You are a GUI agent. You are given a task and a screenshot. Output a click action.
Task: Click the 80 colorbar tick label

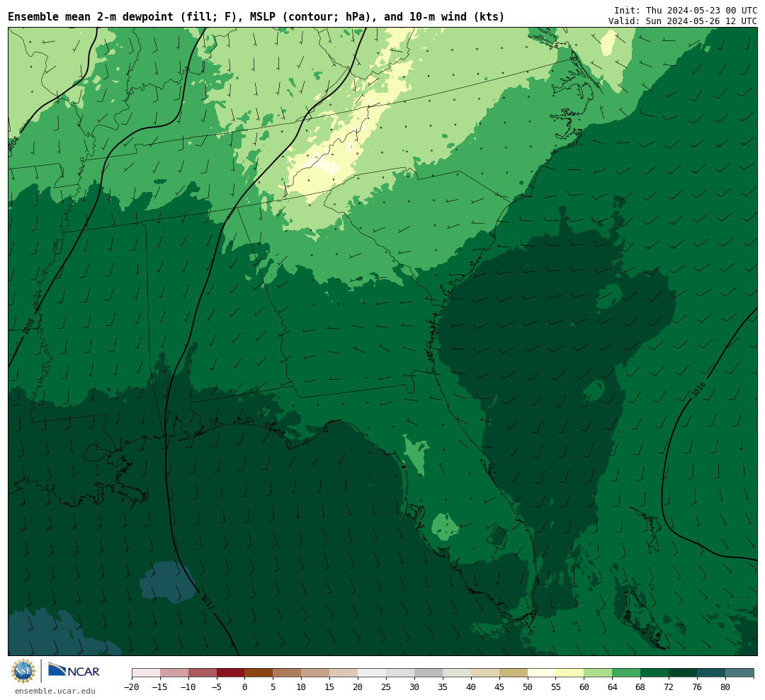[x=725, y=687]
